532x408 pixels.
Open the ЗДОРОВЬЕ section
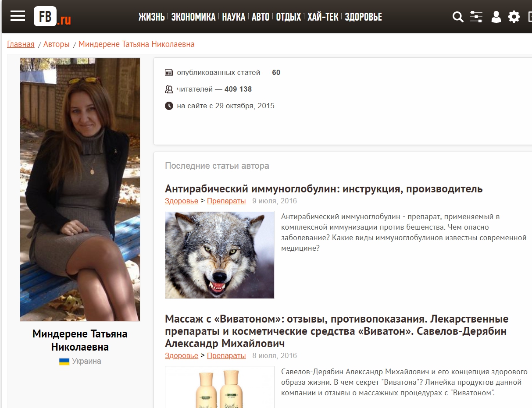coord(363,17)
